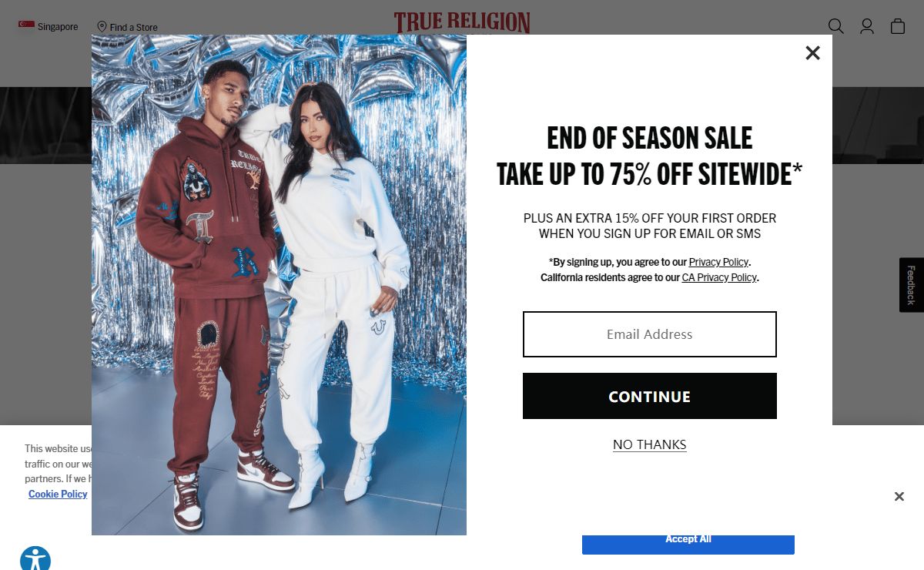Viewport: 924px width, 570px height.
Task: Open the account profile icon
Action: pos(867,26)
